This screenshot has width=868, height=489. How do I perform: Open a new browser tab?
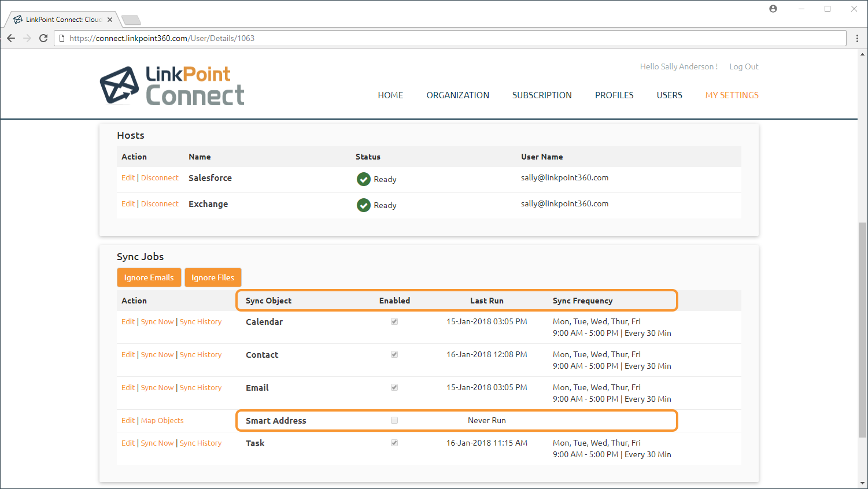pos(131,20)
